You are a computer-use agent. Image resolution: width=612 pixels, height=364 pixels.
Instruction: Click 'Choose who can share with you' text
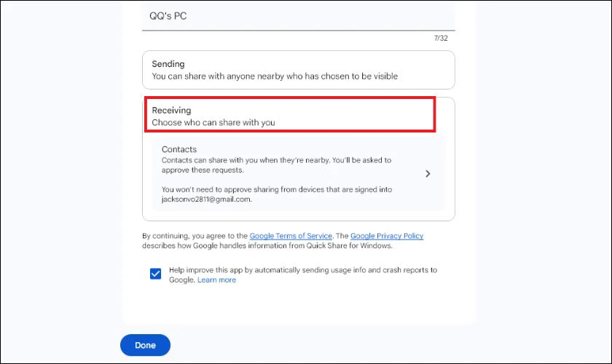pos(213,122)
